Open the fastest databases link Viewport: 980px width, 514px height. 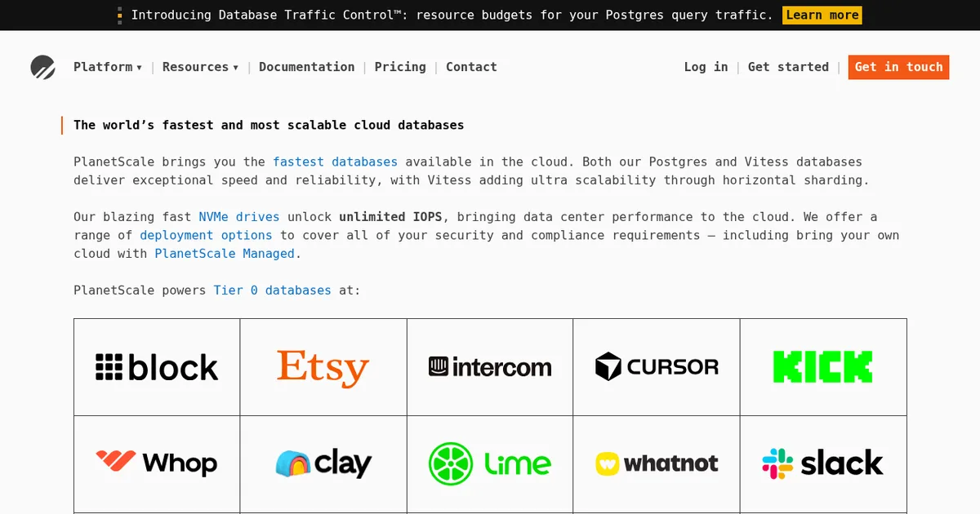[x=335, y=162]
